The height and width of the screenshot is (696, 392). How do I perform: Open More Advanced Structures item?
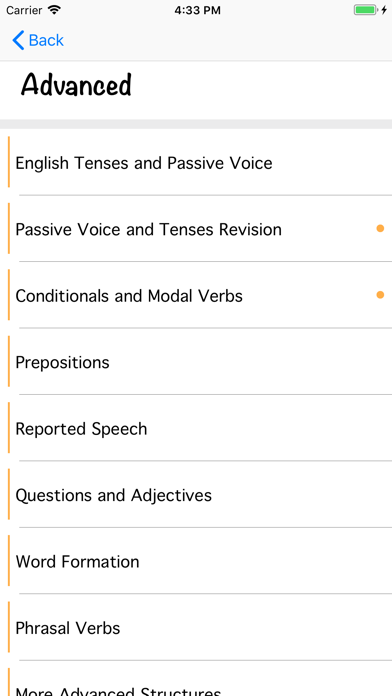[x=196, y=679]
